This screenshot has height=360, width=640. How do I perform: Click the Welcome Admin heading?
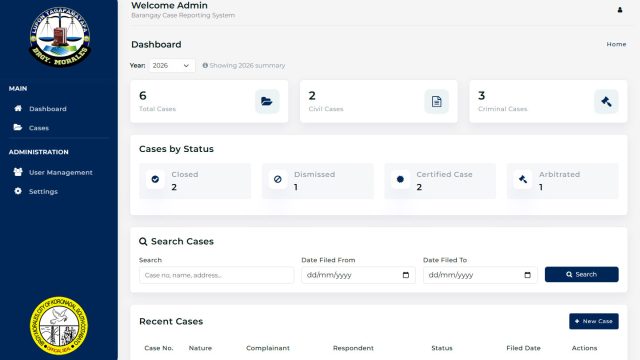click(x=169, y=5)
